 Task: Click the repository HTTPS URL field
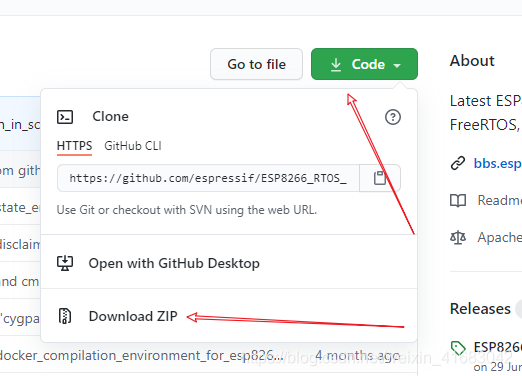[x=208, y=178]
